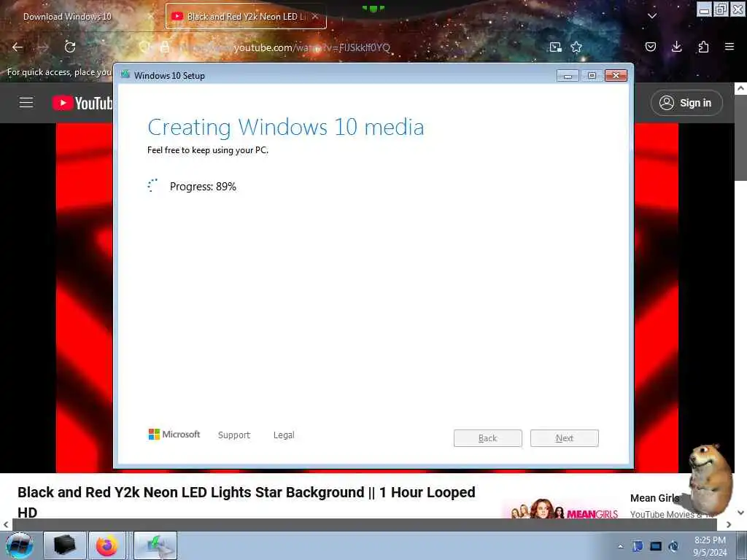Open black box app on taskbar
Image resolution: width=747 pixels, height=560 pixels.
(x=65, y=545)
